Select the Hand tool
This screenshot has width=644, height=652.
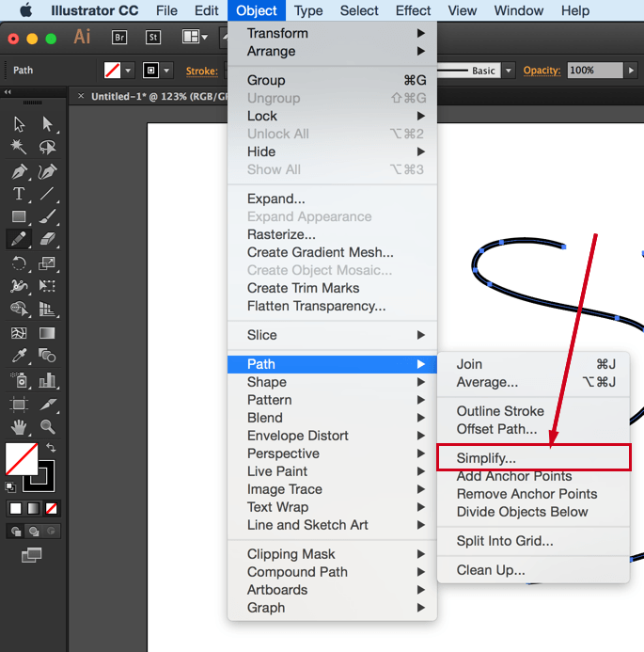[19, 427]
